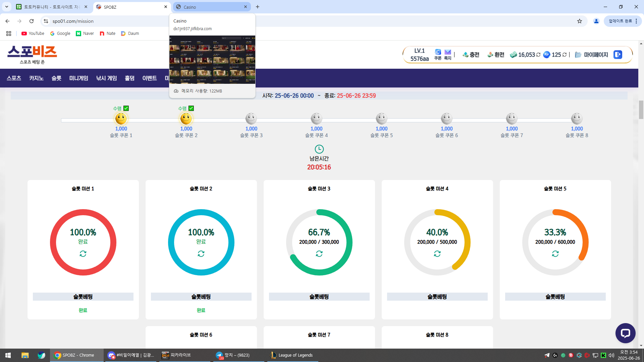The image size is (644, 362).
Task: Click the grey smiley for 슬롯 쿠폰 8
Action: 577,118
